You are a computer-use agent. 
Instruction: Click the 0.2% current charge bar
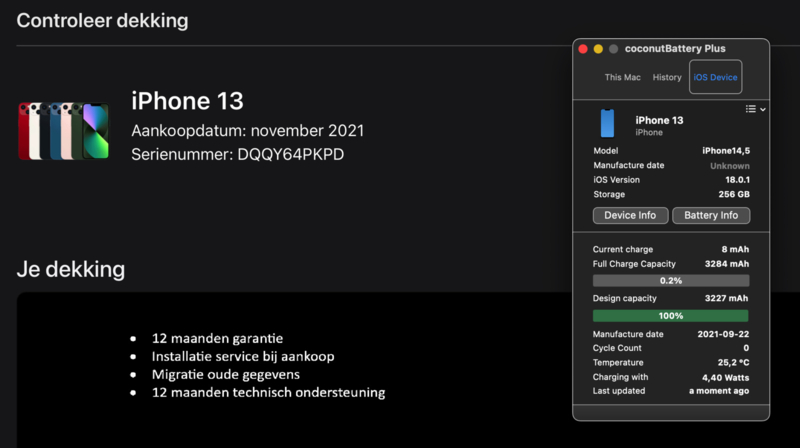click(671, 281)
